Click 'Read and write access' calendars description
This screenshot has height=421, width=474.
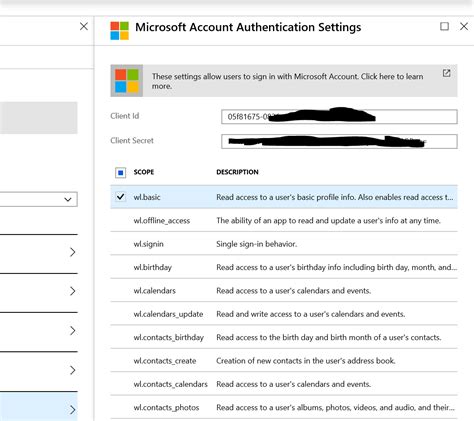(x=311, y=314)
